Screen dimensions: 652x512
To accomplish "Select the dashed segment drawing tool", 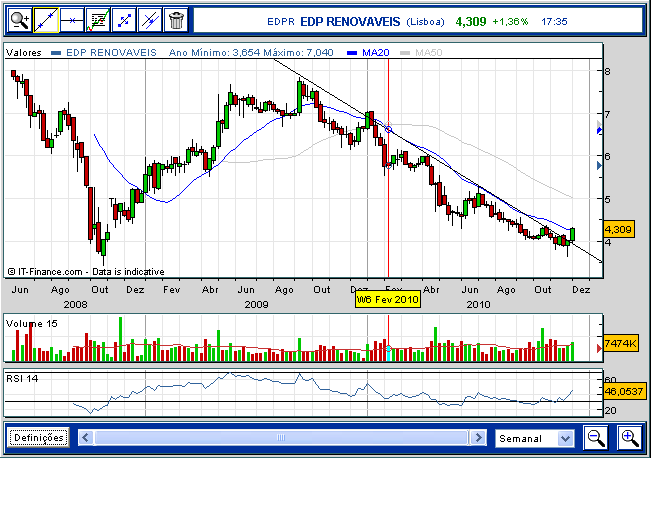I will point(124,20).
